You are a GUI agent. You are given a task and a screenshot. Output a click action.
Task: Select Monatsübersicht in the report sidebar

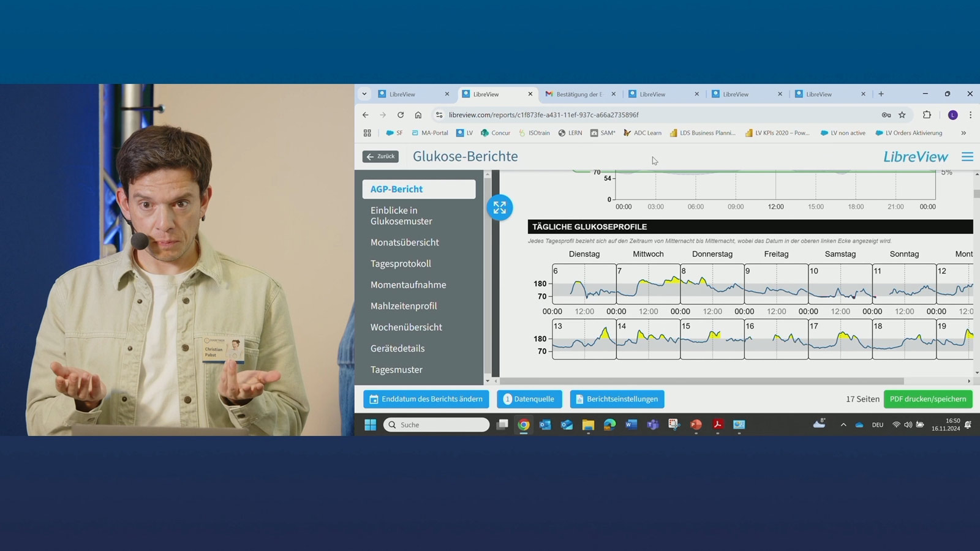point(404,242)
